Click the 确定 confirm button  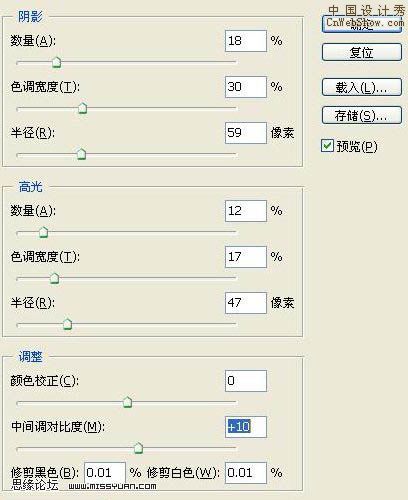pos(362,24)
